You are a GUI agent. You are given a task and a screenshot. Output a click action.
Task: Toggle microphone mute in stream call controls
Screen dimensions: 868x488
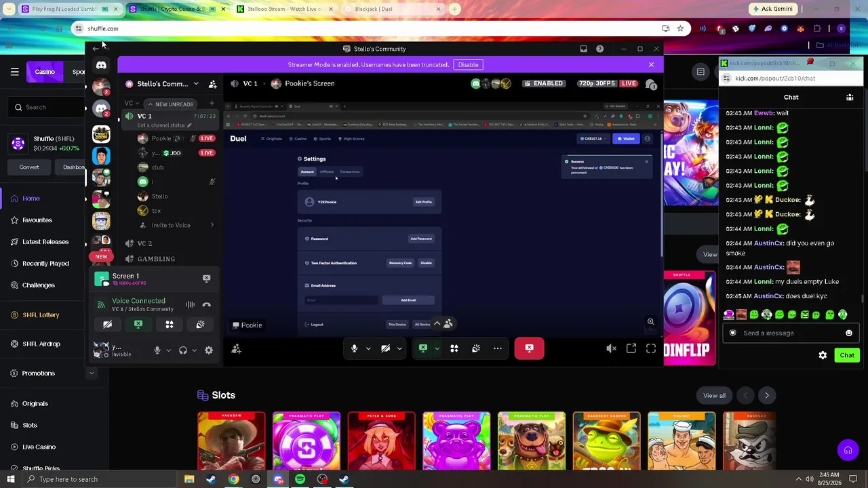[354, 348]
